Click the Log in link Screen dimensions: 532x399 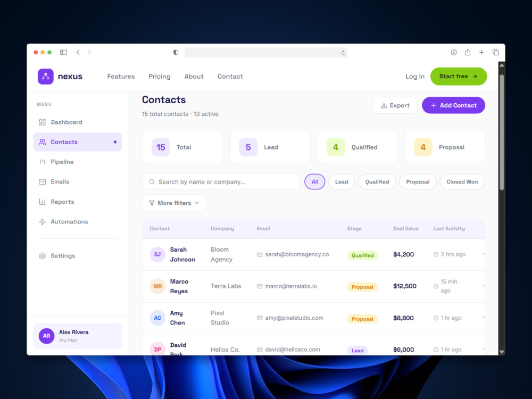[x=415, y=76]
